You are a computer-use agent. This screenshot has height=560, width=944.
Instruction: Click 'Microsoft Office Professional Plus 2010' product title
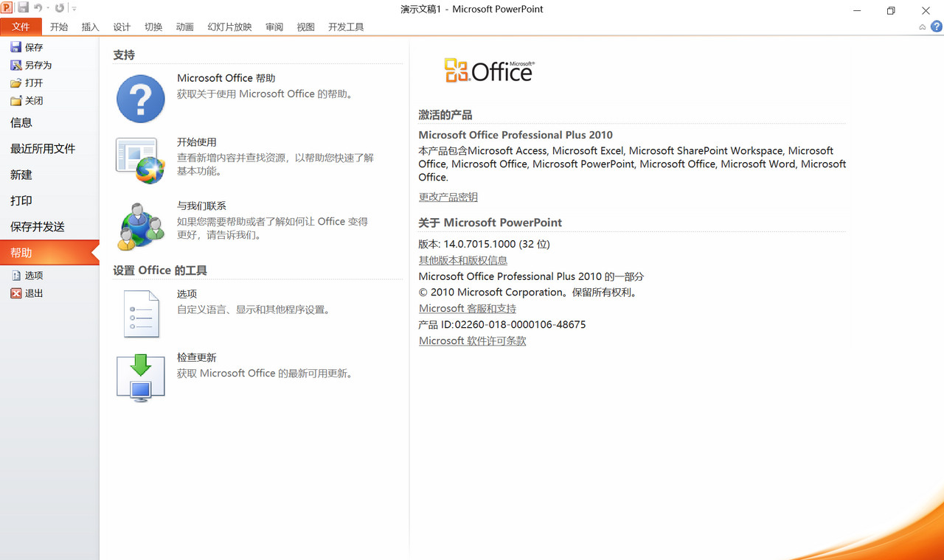(x=516, y=135)
